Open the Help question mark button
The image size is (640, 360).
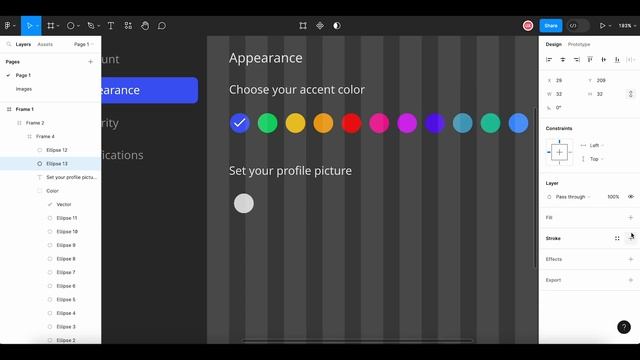[624, 327]
